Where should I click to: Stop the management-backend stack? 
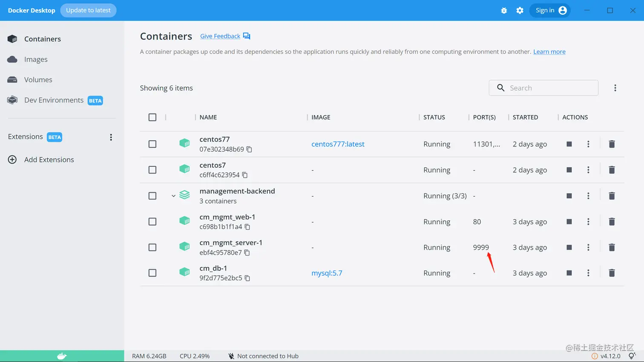click(x=569, y=196)
